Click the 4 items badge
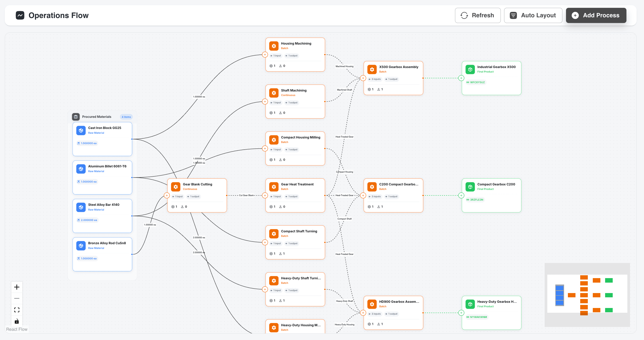 [x=126, y=117]
